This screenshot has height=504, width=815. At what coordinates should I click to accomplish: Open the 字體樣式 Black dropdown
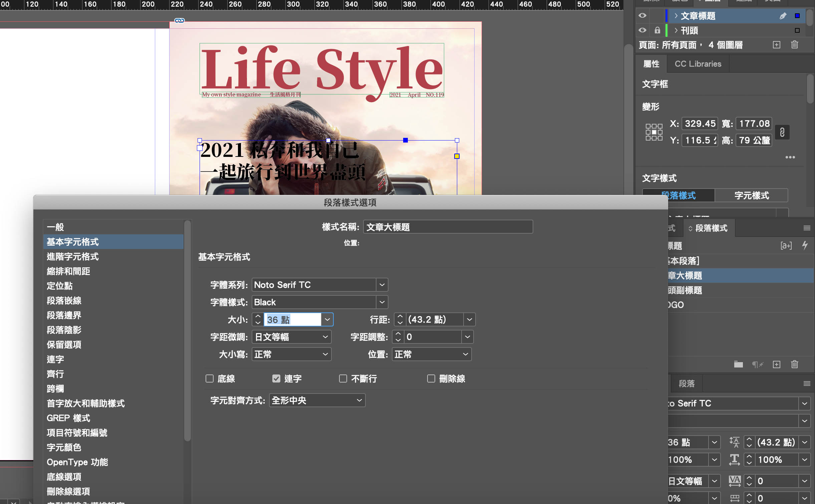pyautogui.click(x=382, y=302)
